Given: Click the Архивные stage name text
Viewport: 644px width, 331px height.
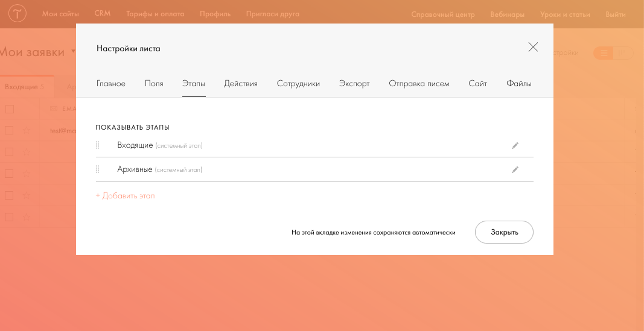Looking at the screenshot, I should point(135,169).
